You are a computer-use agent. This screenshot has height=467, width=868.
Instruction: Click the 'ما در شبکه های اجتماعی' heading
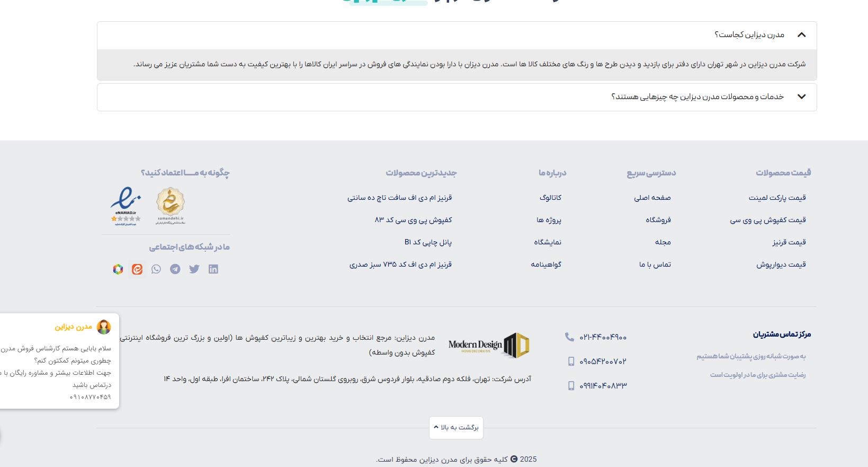pos(189,247)
